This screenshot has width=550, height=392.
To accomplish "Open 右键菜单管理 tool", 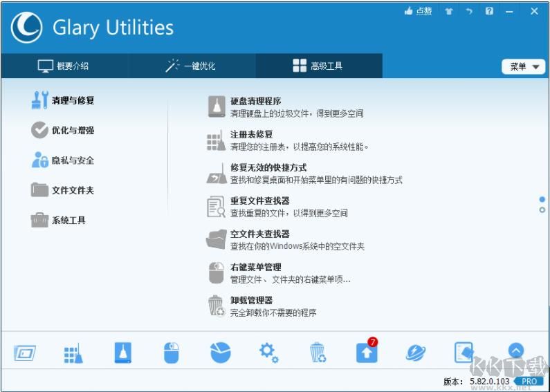I will 256,267.
